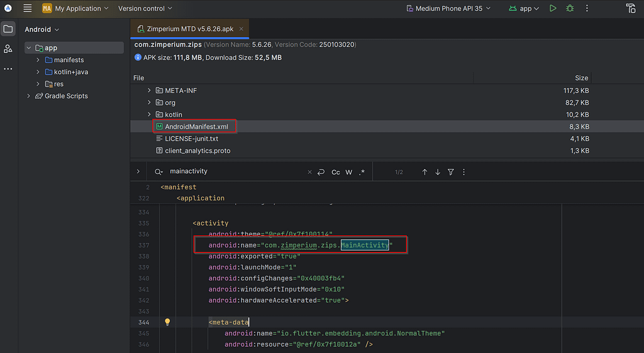644x353 pixels.
Task: Click the File column header
Action: [139, 78]
